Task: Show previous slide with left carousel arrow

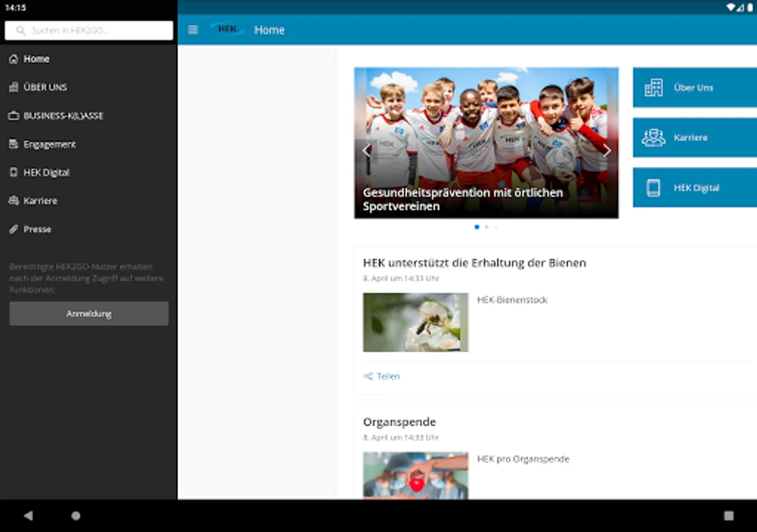Action: 366,151
